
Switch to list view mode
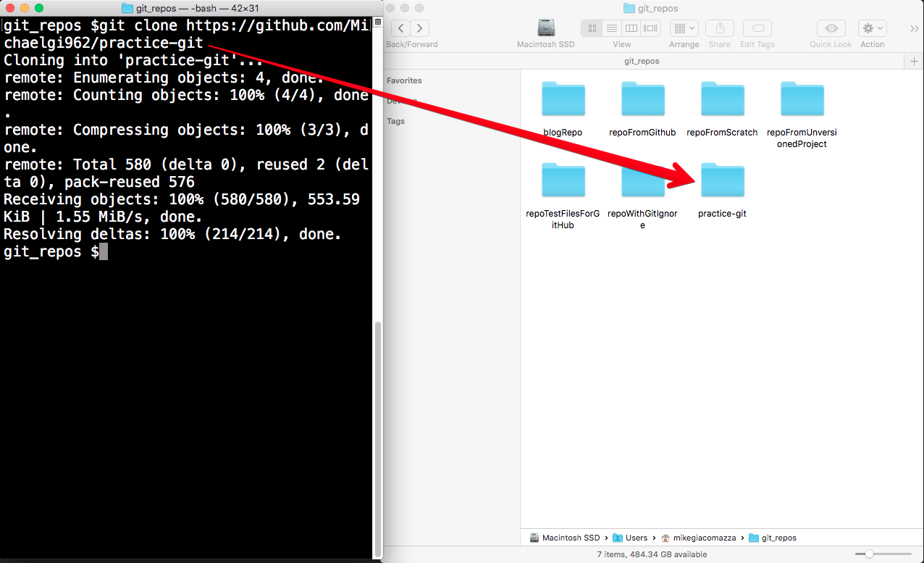[x=612, y=28]
